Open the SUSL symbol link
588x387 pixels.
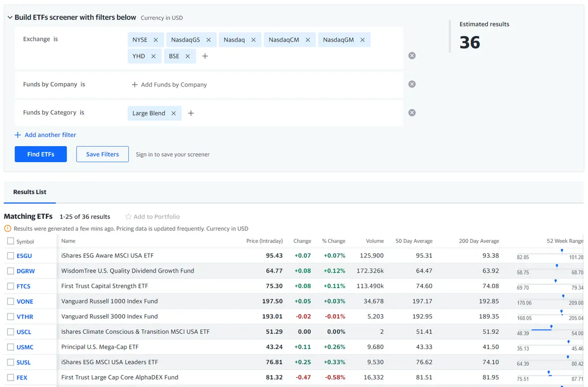tap(23, 363)
